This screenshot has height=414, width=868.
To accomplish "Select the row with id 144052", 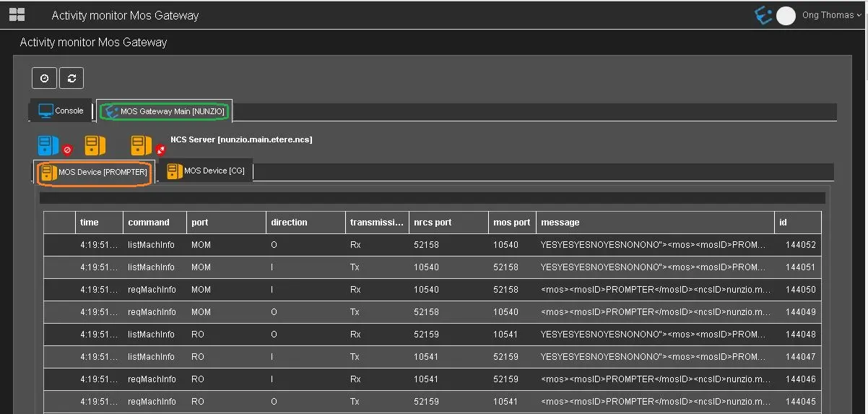I will [432, 245].
